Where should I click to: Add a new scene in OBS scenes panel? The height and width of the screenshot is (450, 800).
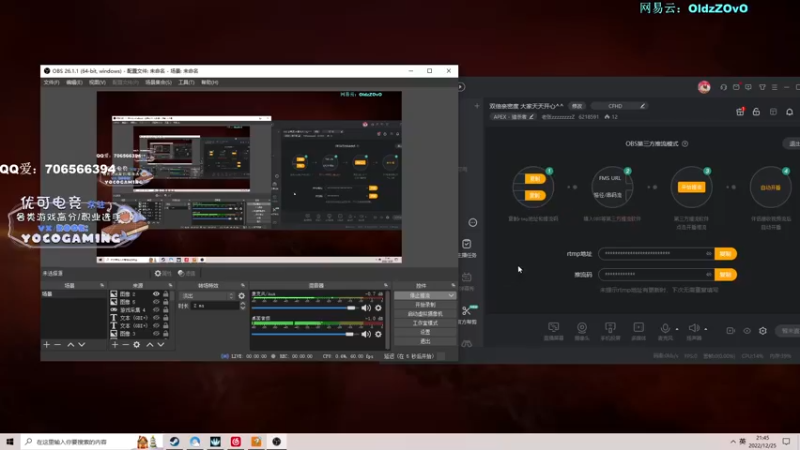point(46,345)
